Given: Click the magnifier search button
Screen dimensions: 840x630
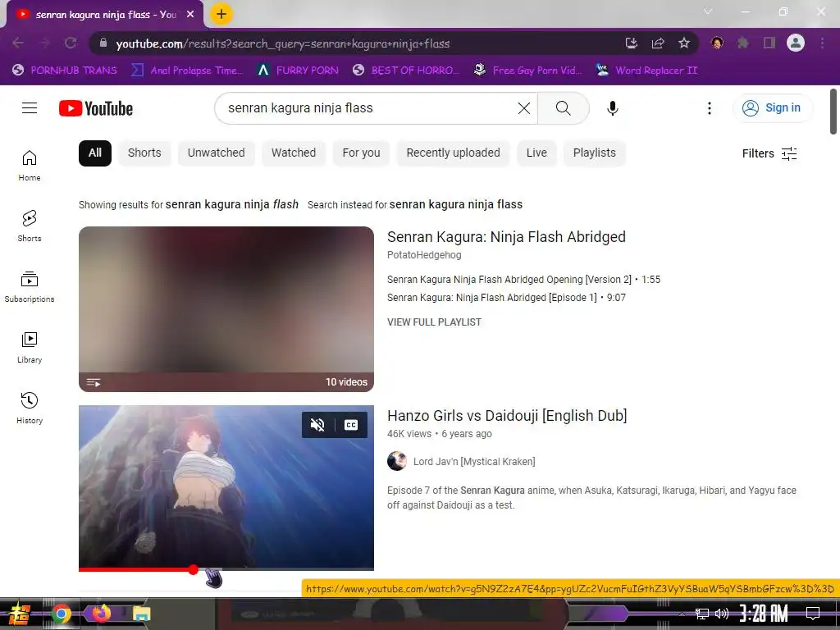Looking at the screenshot, I should (x=563, y=108).
